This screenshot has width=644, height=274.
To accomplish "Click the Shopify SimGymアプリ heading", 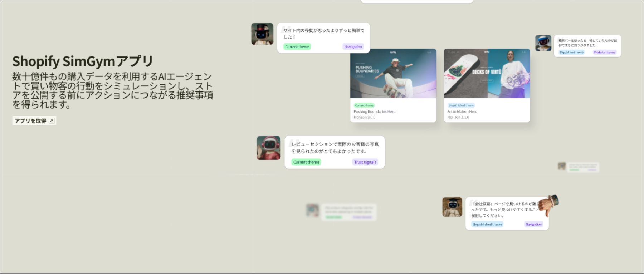I will pos(83,61).
